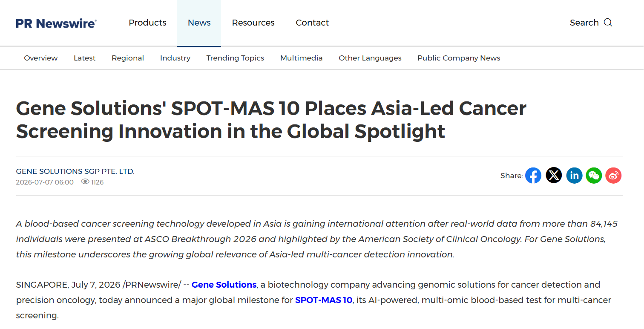Click the 2026-07-07 06:00 timestamp
This screenshot has width=644, height=329.
point(45,182)
